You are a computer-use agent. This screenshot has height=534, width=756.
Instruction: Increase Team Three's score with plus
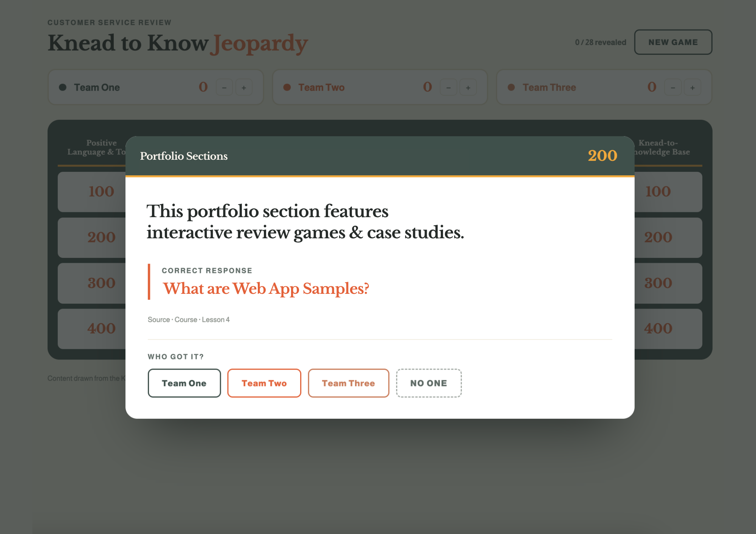click(692, 87)
